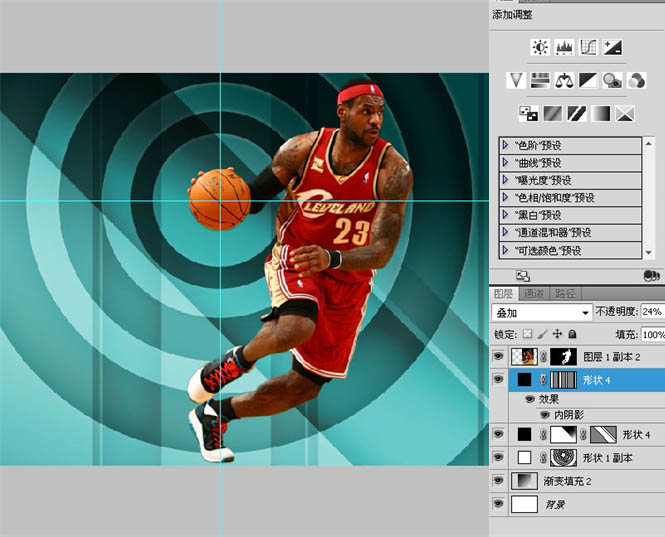Switch to the 路径 tab

pyautogui.click(x=565, y=294)
